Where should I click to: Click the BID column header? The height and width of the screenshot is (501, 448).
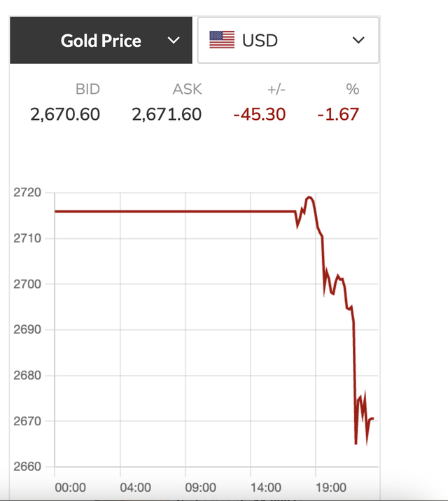tap(87, 89)
